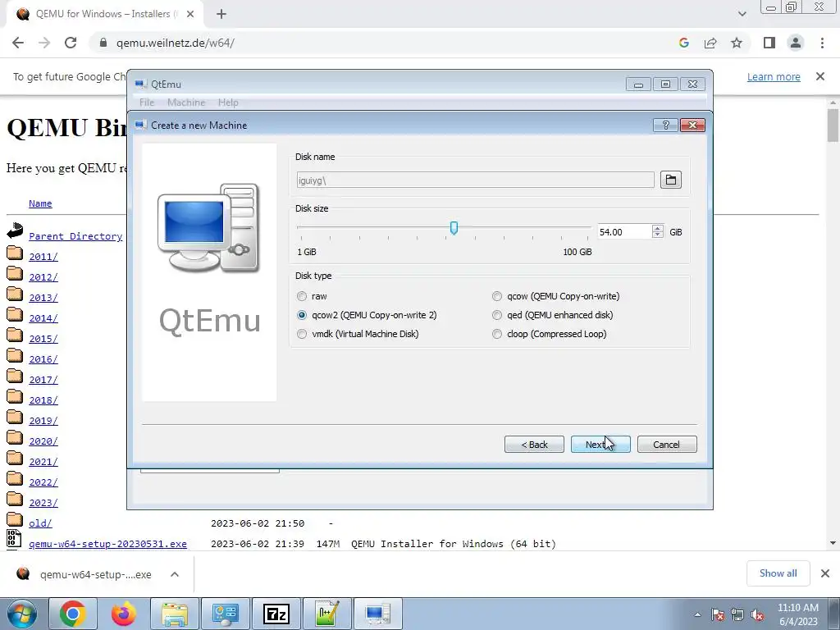Close the downloads shelf
This screenshot has width=840, height=630.
tap(825, 573)
